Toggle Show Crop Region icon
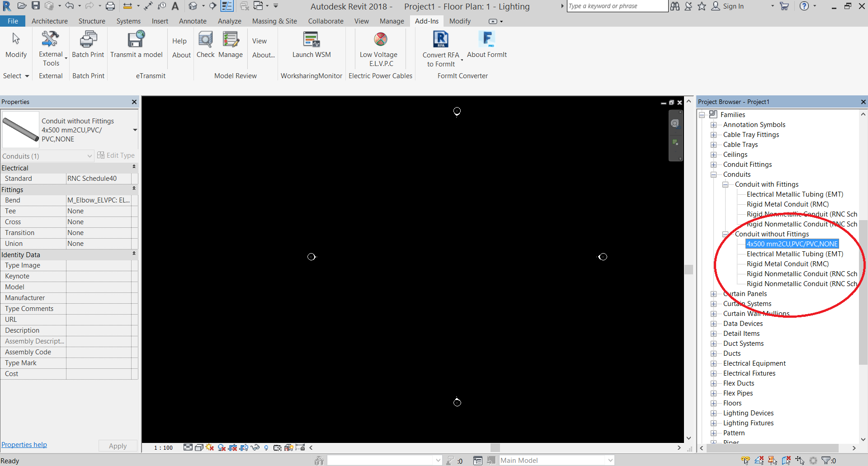The width and height of the screenshot is (868, 466). click(244, 447)
